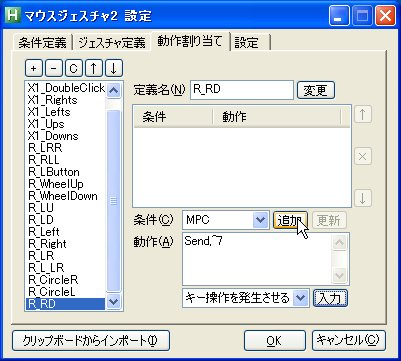Click the 更新 button
The image size is (401, 361).
(328, 220)
